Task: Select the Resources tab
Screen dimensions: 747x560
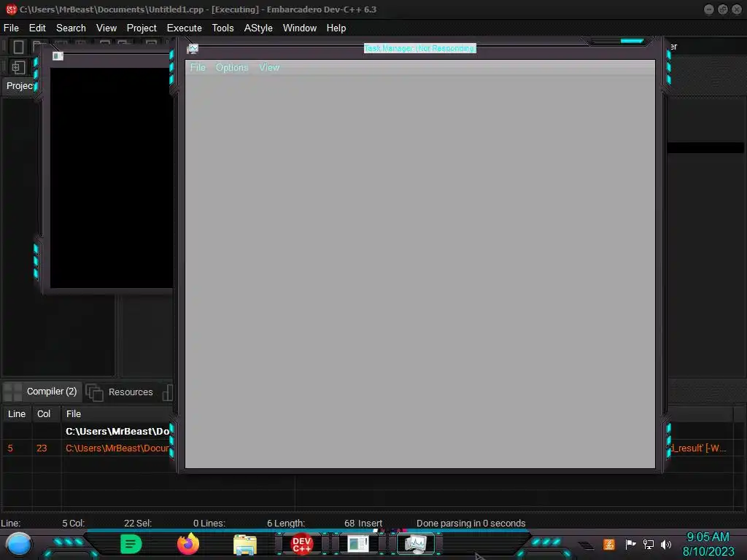Action: point(131,392)
